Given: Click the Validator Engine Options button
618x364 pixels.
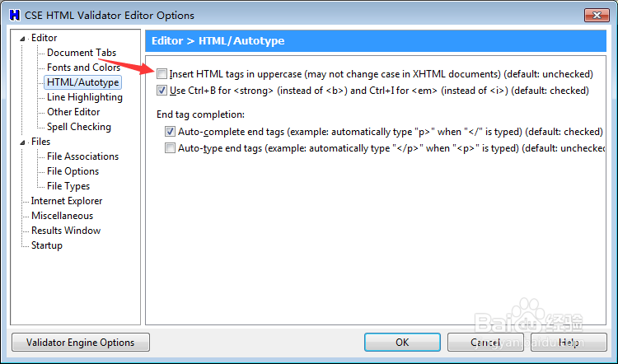Looking at the screenshot, I should [80, 342].
